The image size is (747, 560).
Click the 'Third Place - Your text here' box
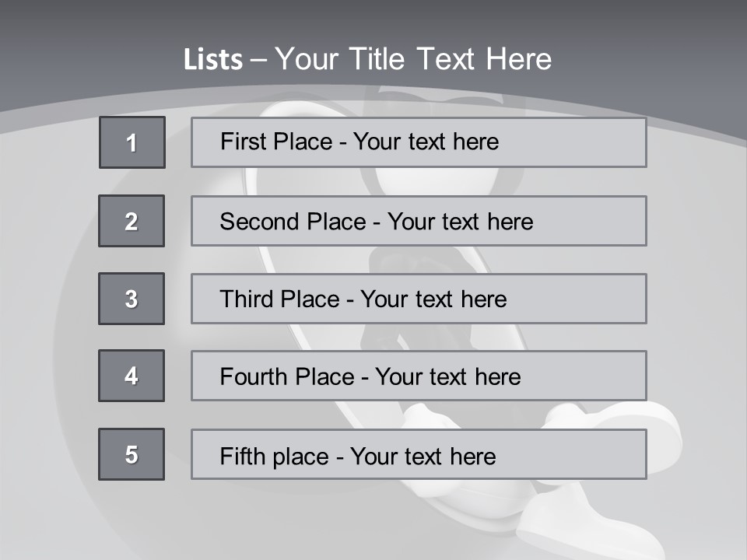[419, 299]
